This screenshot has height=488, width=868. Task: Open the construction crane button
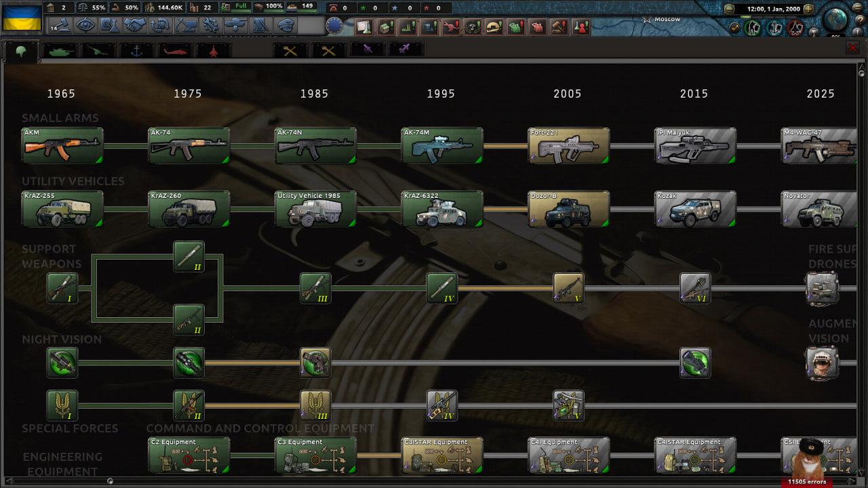186,26
